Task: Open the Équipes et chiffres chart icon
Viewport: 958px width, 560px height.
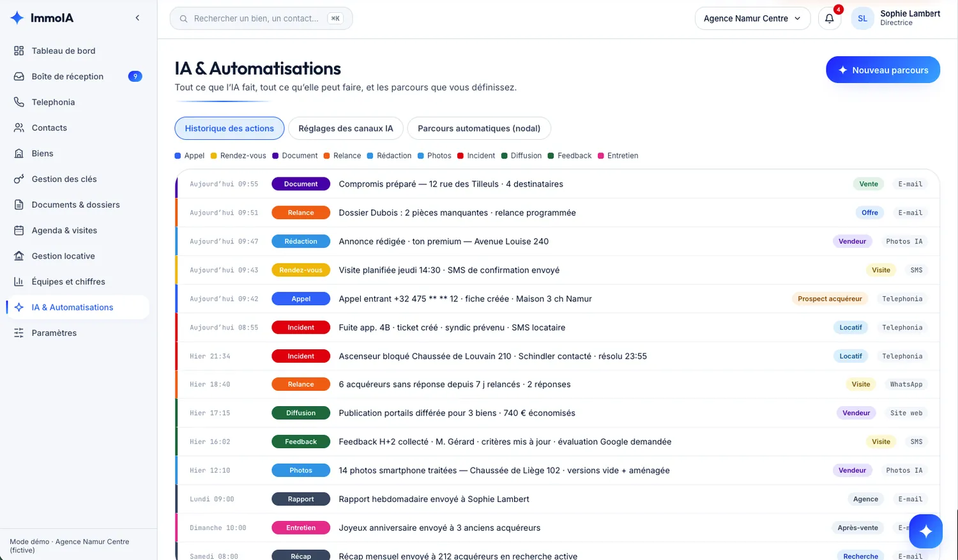Action: [19, 282]
